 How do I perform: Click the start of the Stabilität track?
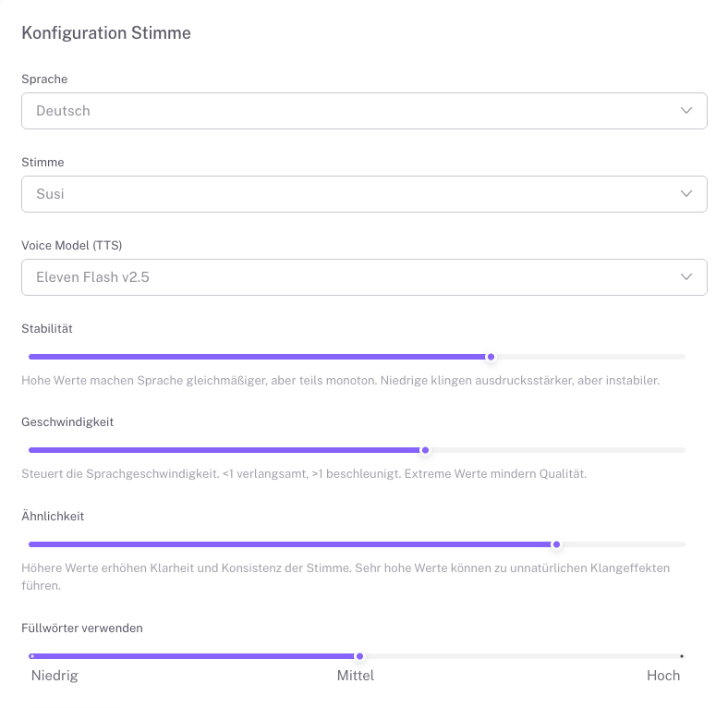pos(33,357)
